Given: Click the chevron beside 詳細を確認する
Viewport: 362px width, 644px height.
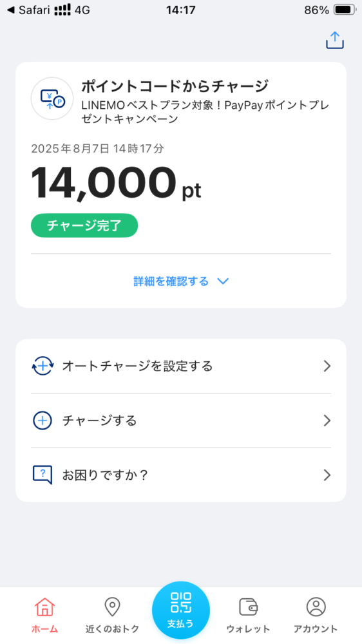Looking at the screenshot, I should pos(223,281).
